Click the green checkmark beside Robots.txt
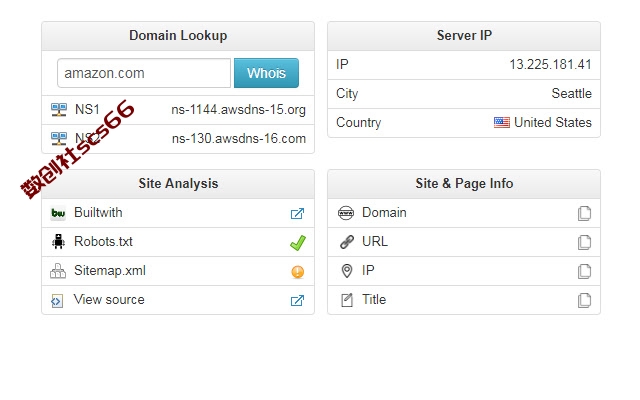Image resolution: width=640 pixels, height=400 pixels. tap(298, 242)
